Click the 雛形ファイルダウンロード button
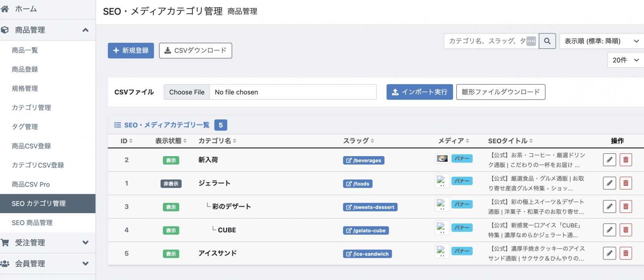The height and width of the screenshot is (280, 644). (501, 92)
